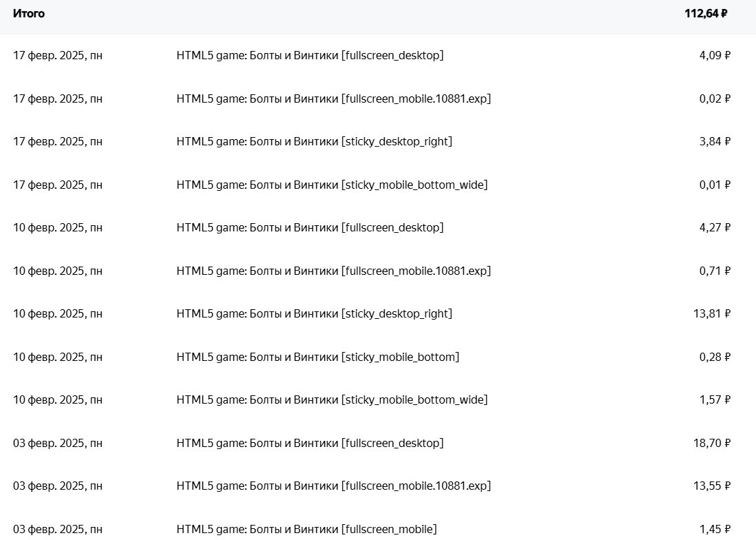
Task: Click the Итого total row label
Action: click(x=29, y=13)
